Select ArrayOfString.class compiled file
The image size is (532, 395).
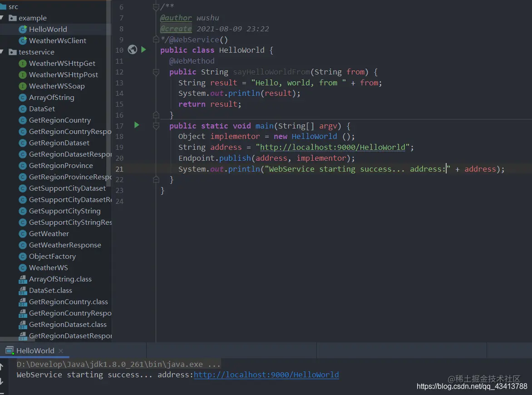tap(60, 279)
